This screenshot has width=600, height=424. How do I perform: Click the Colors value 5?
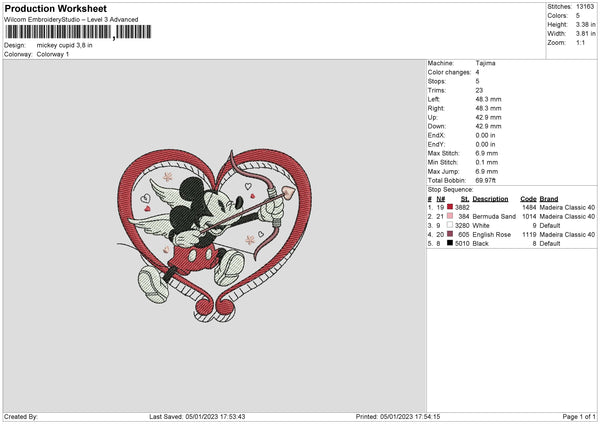[578, 16]
